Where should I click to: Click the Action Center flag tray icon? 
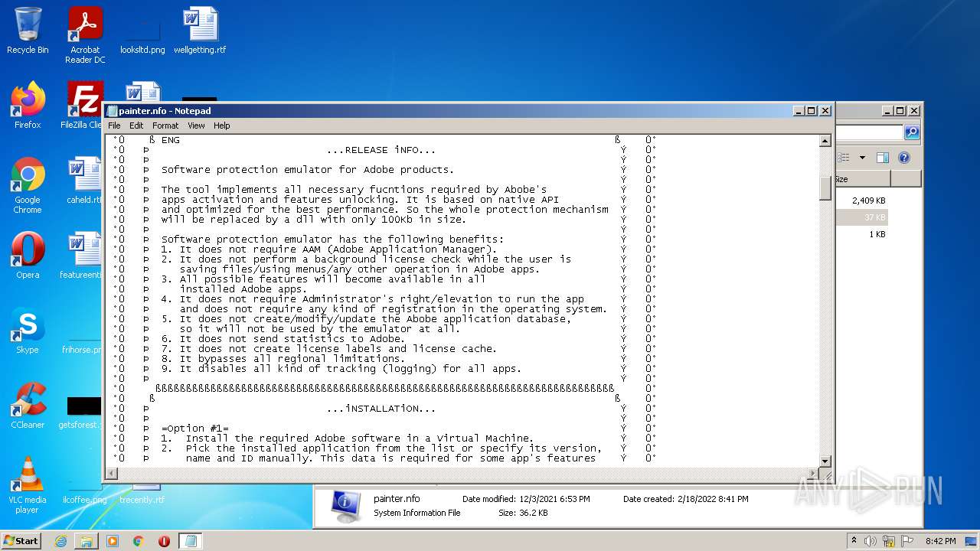(908, 541)
